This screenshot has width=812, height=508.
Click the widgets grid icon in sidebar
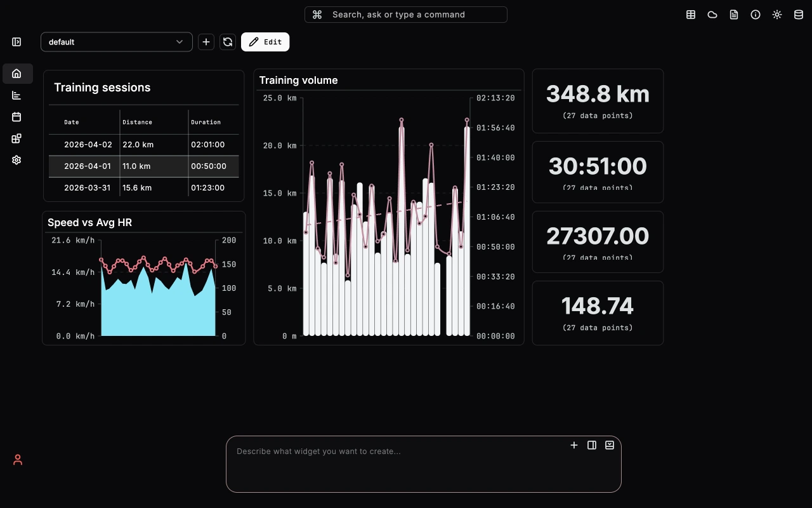[x=16, y=138]
